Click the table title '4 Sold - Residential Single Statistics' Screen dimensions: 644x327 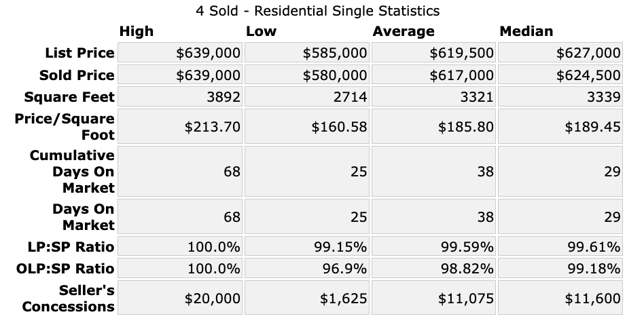pos(317,11)
